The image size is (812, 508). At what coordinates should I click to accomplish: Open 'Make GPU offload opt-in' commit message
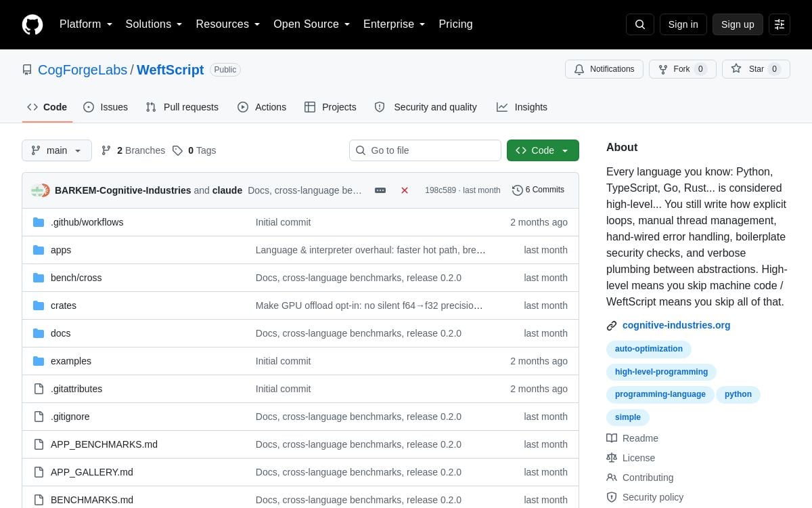coord(369,305)
